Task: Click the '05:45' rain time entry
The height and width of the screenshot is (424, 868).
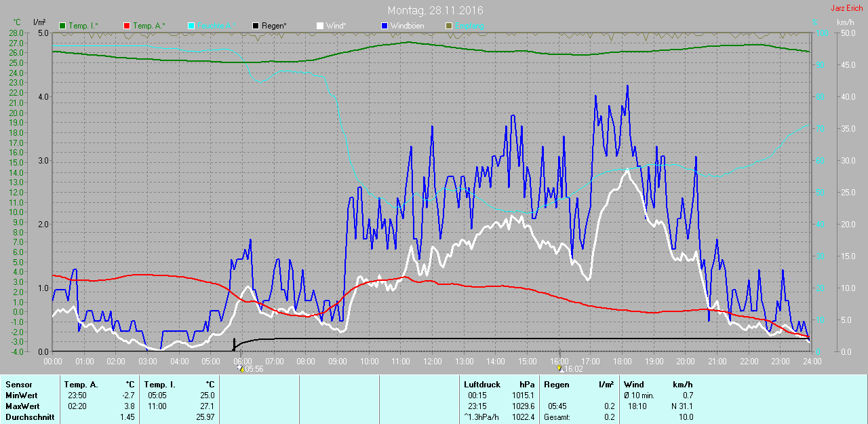Action: click(557, 406)
